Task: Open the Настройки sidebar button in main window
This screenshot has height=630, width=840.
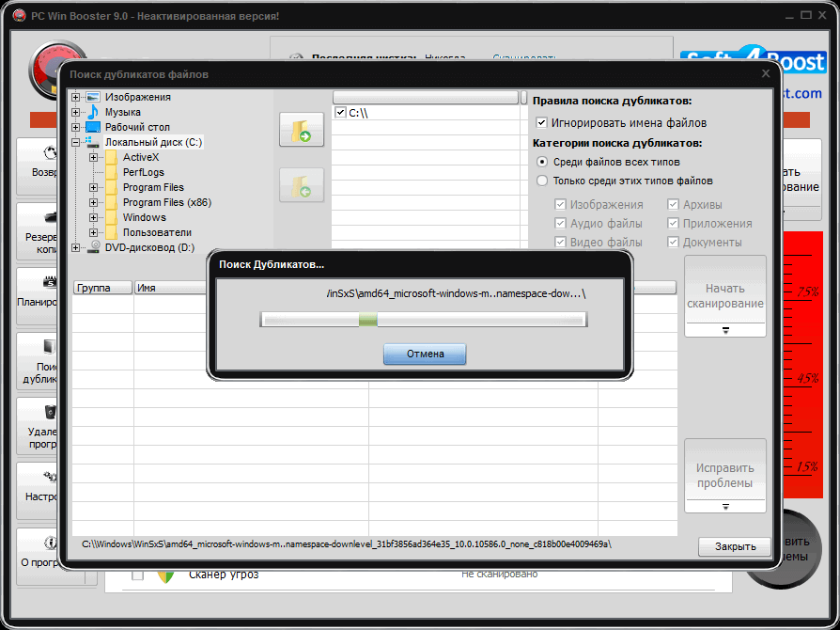Action: click(38, 490)
